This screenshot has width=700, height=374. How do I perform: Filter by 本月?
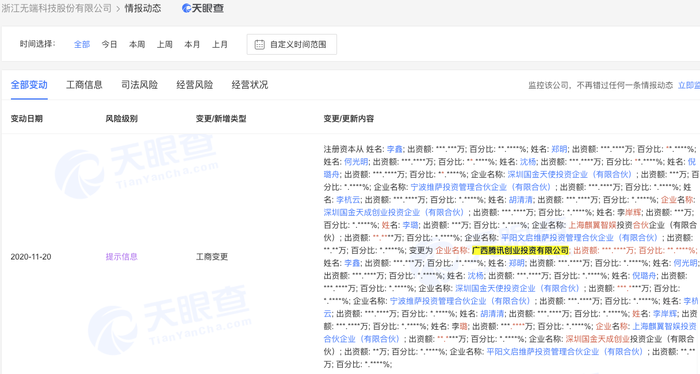[x=192, y=44]
